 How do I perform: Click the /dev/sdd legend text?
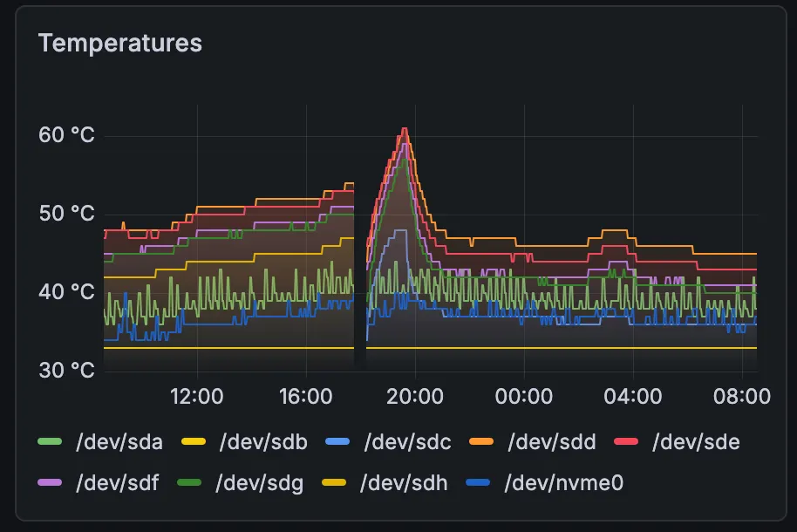tap(552, 442)
